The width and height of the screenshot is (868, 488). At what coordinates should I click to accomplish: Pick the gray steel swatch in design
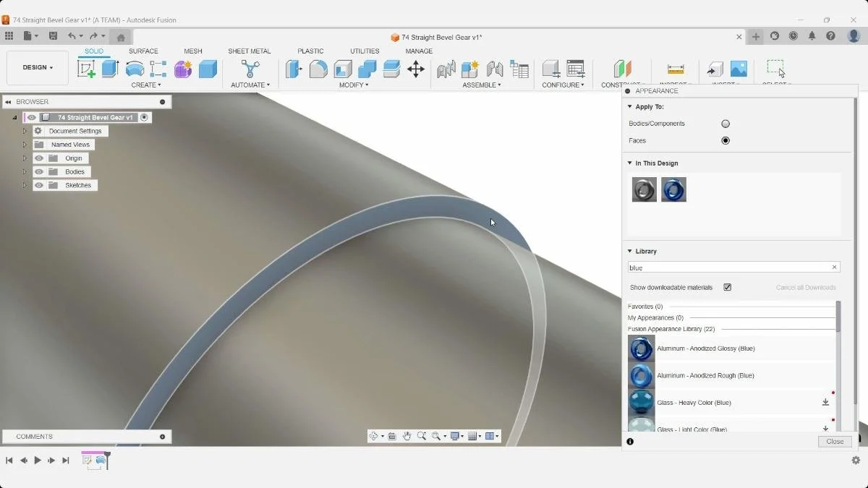(x=644, y=189)
